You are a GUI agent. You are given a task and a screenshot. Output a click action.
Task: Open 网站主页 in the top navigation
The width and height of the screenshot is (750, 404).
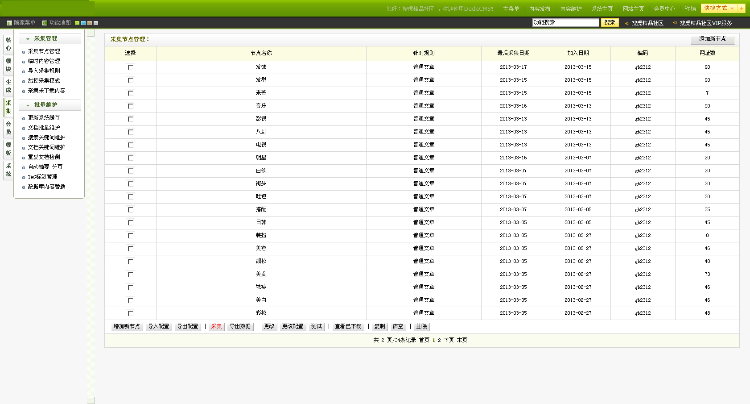pos(633,9)
